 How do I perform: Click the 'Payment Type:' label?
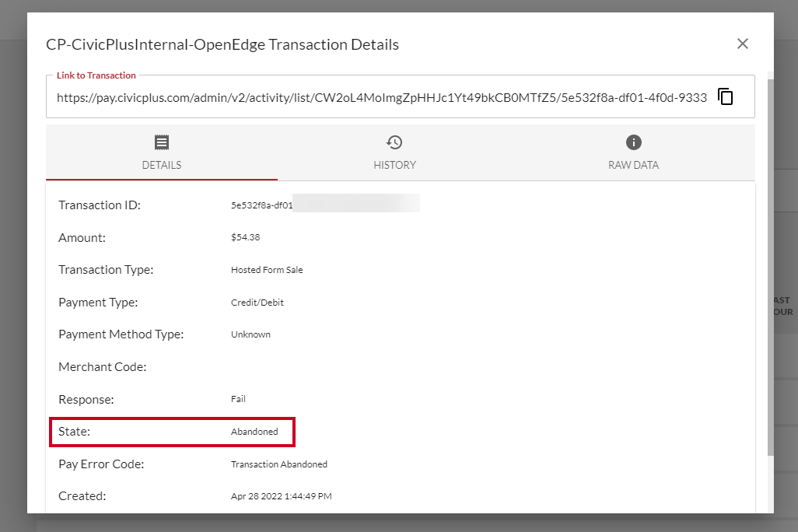tap(98, 303)
